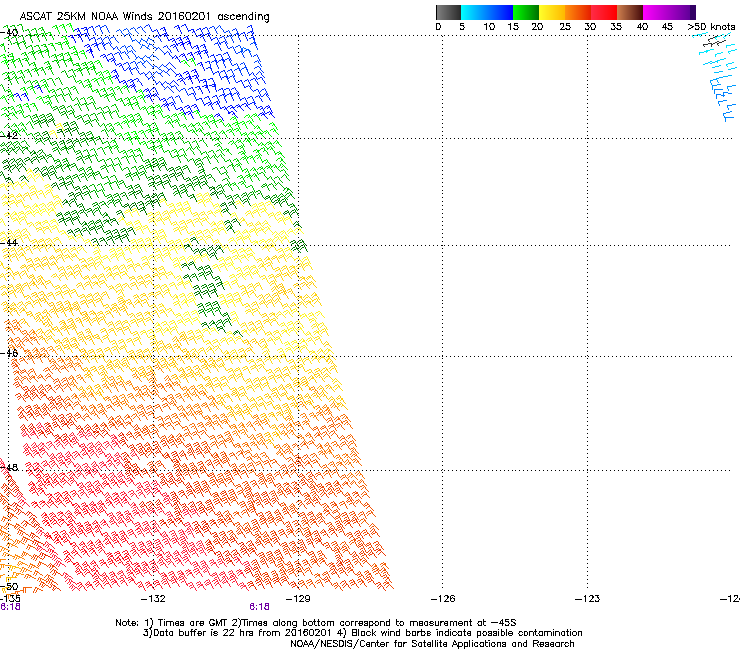Screen dimensions: 740x650
Task: Click the legend label 35
Action: 616,27
